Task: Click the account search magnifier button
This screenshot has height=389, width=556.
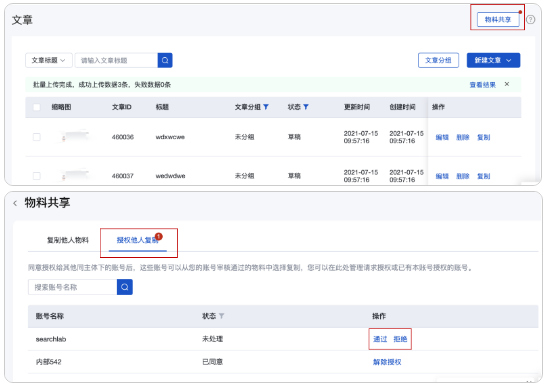Action: pos(125,287)
